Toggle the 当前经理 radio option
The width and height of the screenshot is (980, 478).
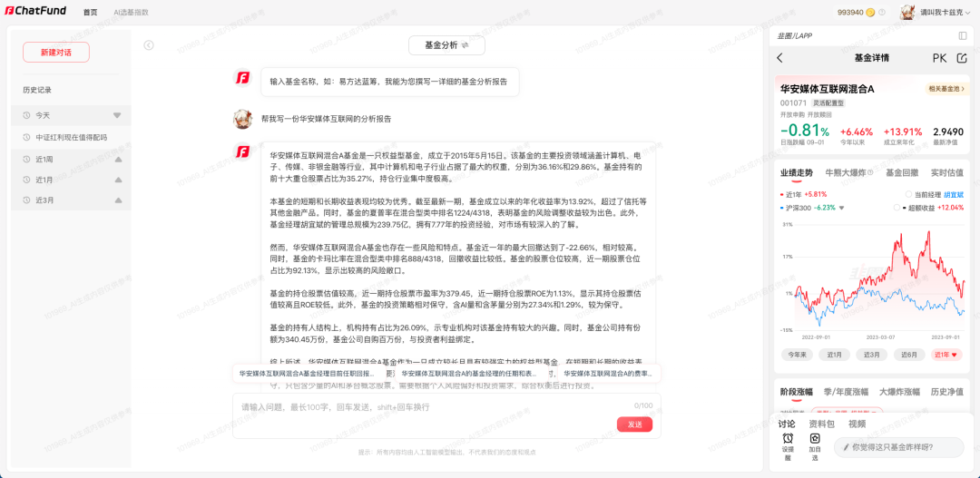[908, 194]
